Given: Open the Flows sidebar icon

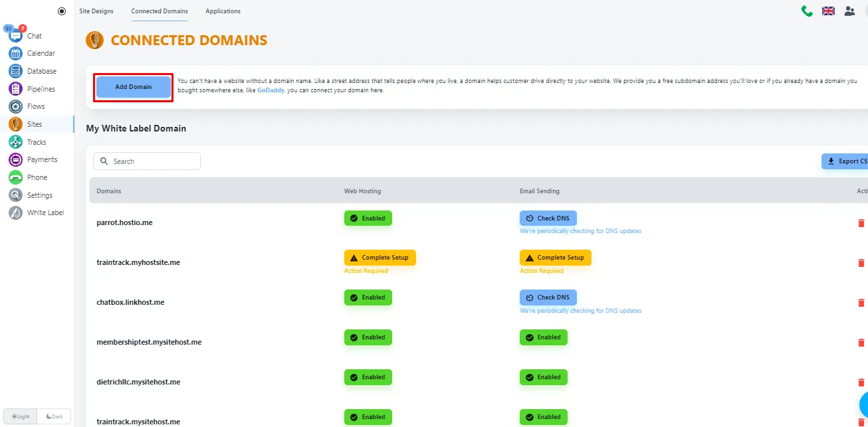Looking at the screenshot, I should pos(15,106).
